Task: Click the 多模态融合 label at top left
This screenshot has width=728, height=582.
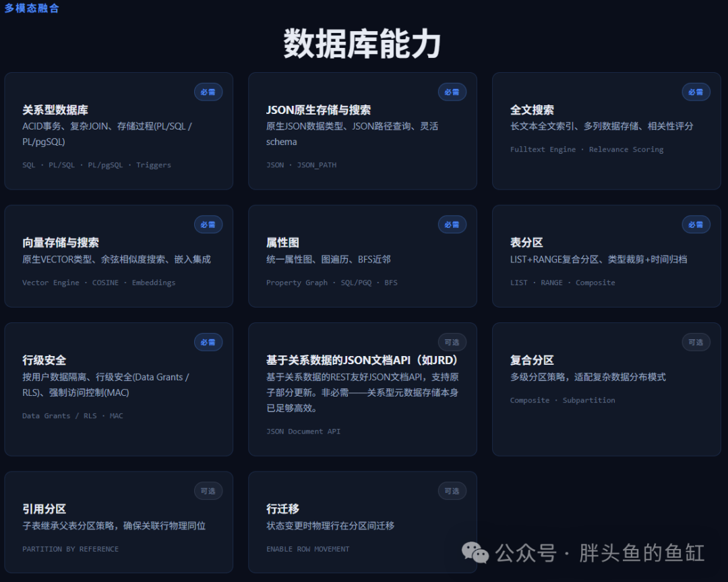Action: (32, 8)
